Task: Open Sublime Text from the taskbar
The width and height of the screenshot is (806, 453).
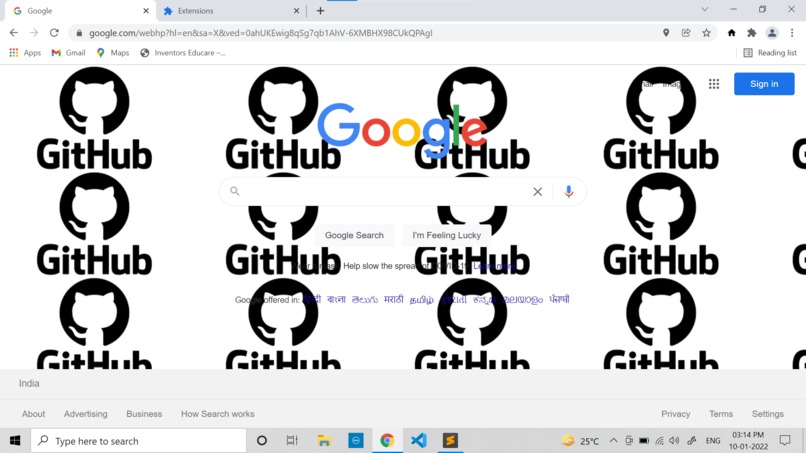Action: [x=450, y=441]
